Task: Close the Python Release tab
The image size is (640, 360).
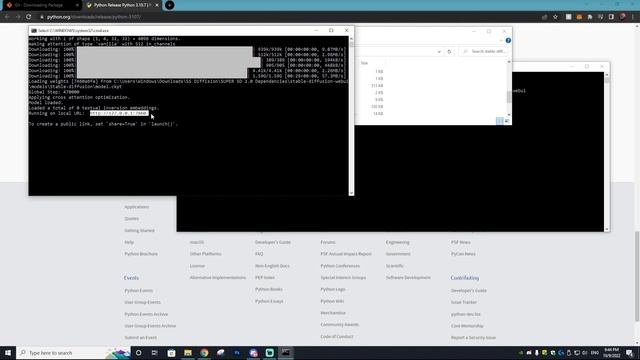Action: point(157,5)
